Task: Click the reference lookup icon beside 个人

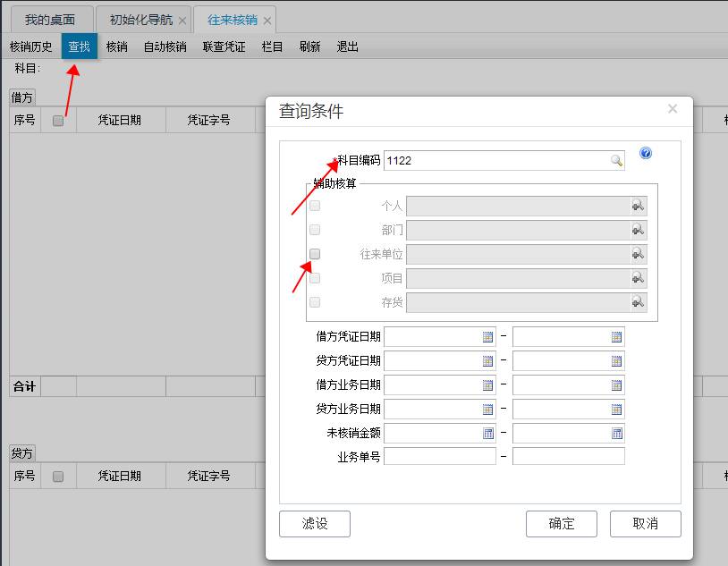Action: (638, 205)
